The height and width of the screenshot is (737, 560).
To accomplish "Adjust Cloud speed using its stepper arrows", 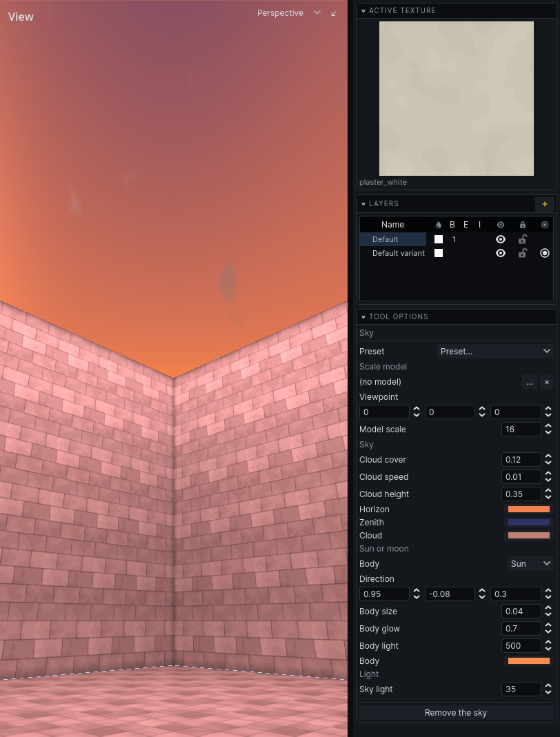I will click(x=548, y=476).
